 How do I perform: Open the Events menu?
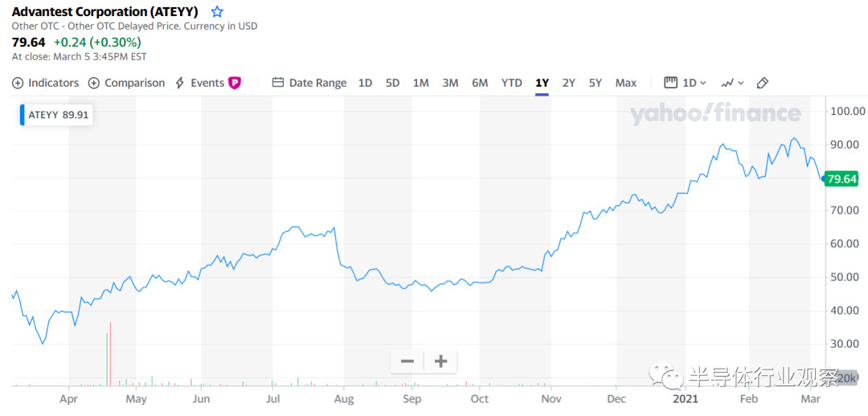click(200, 83)
